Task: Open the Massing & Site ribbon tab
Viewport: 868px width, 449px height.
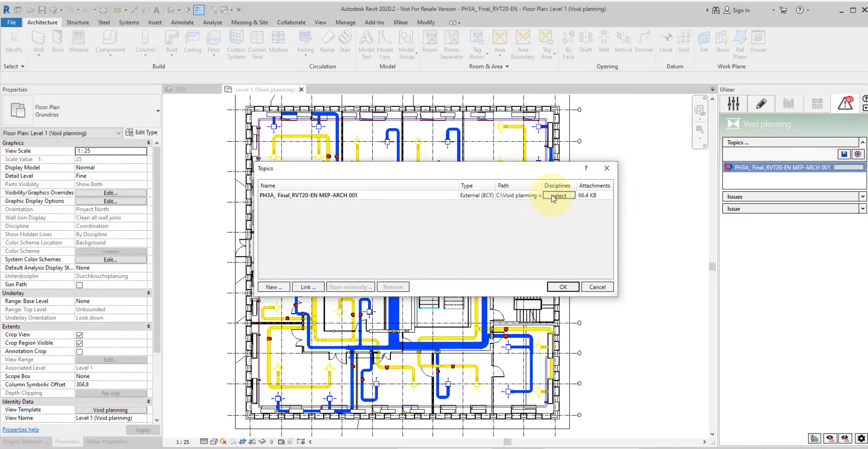Action: point(249,22)
